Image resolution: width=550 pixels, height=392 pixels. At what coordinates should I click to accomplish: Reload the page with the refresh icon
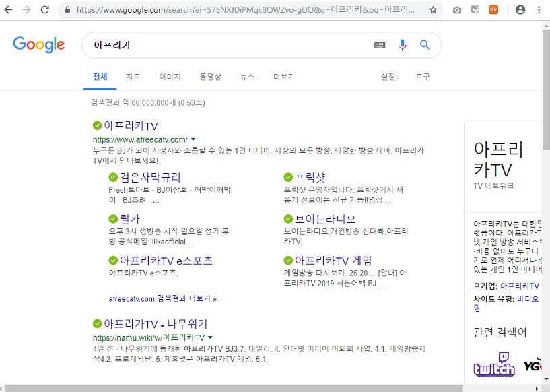pos(45,10)
